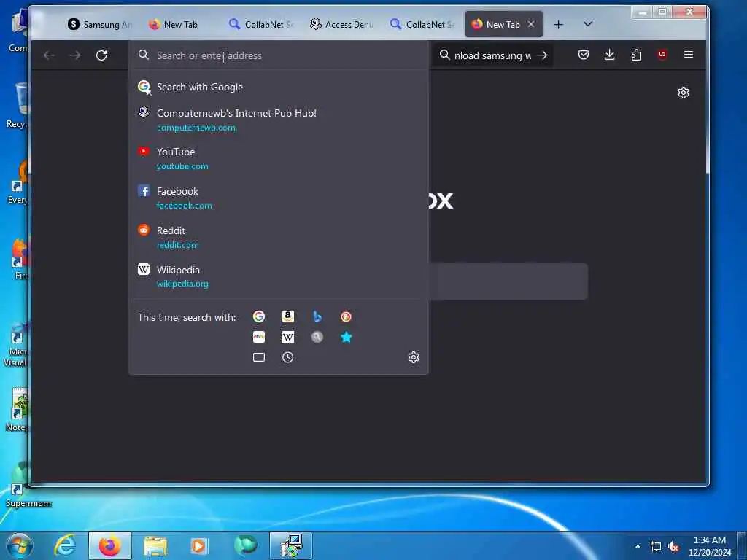Screen dimensions: 747x560
Task: Show hidden system tray icons
Action: point(638,546)
